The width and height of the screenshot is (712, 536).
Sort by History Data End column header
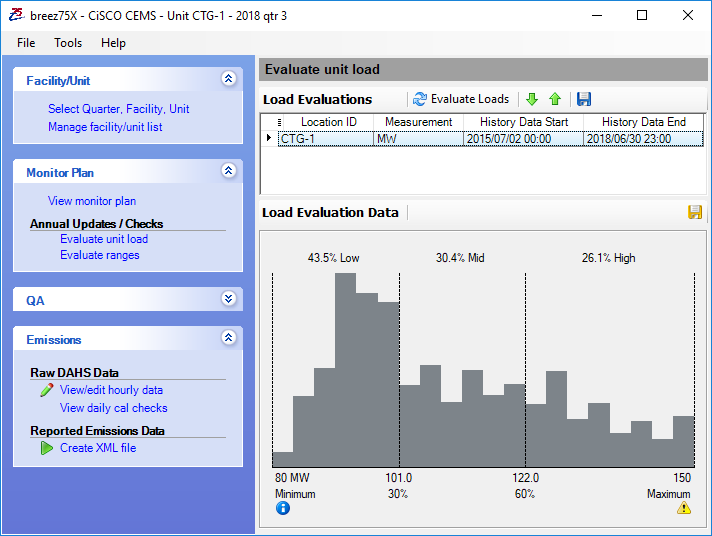[643, 122]
